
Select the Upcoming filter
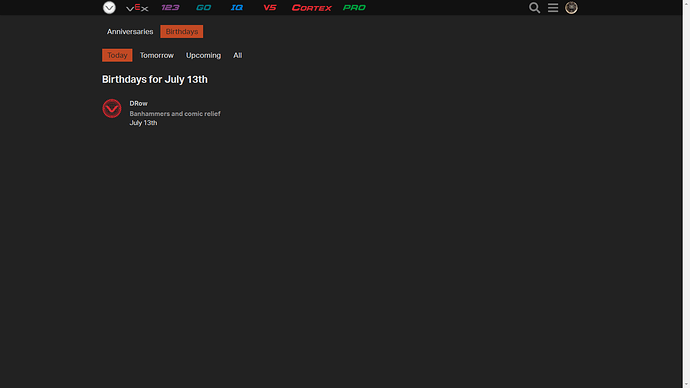[x=203, y=55]
